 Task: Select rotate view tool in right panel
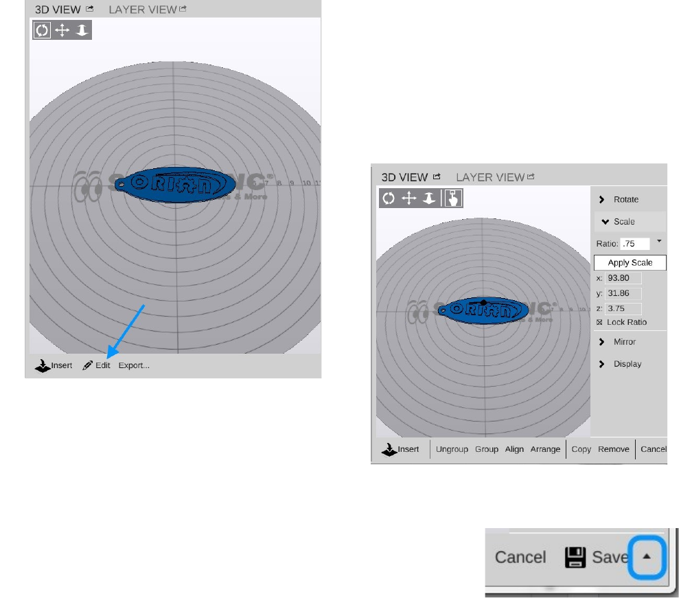pyautogui.click(x=389, y=198)
